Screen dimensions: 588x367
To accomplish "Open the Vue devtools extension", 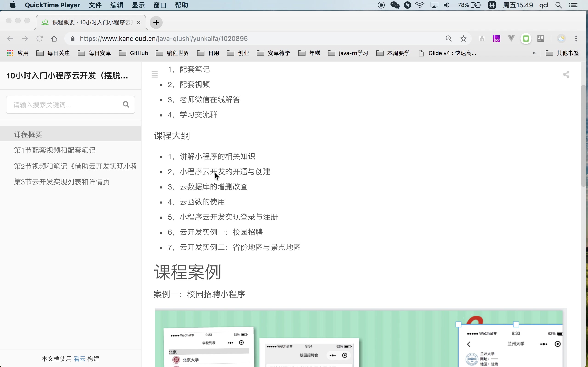I will coord(511,38).
